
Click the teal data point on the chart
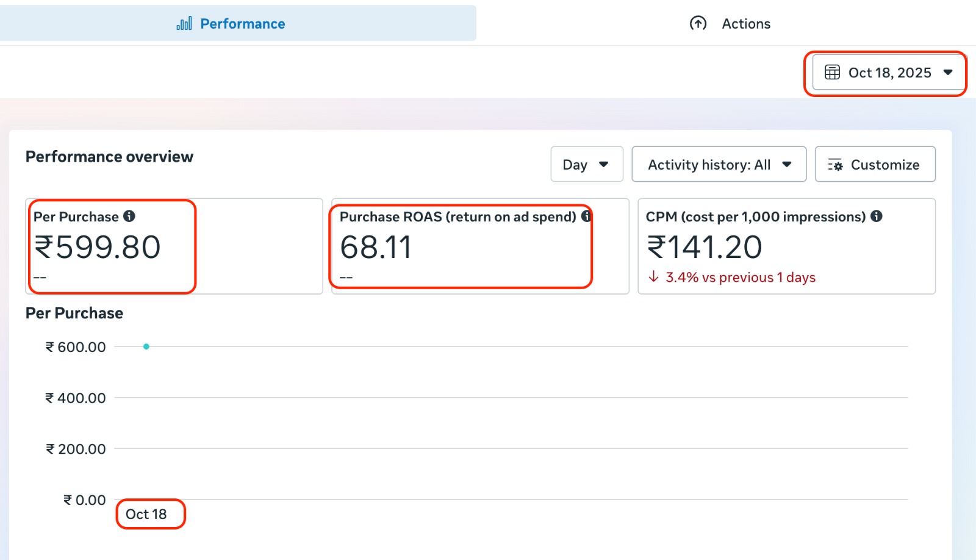146,346
